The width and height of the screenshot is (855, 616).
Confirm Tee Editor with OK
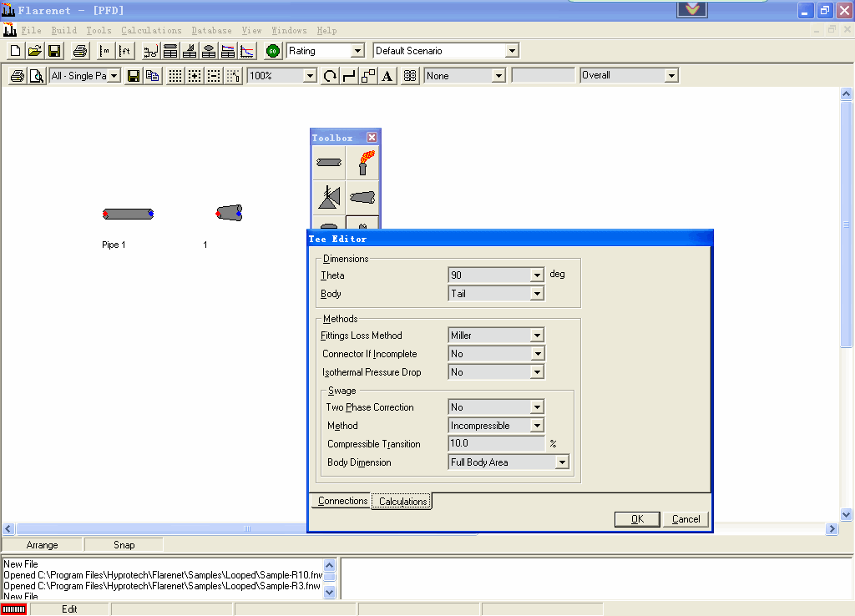click(637, 519)
